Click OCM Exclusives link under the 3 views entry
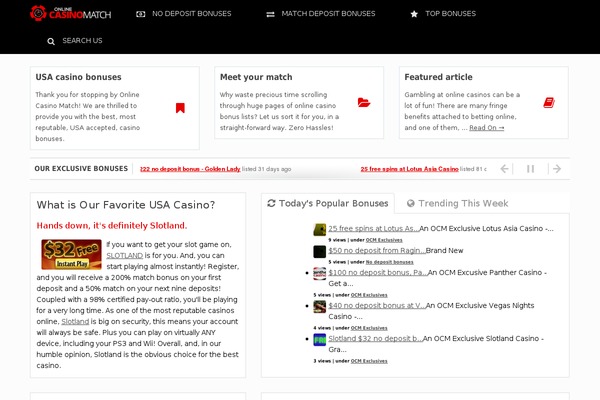This screenshot has width=600, height=400. pyautogui.click(x=369, y=361)
